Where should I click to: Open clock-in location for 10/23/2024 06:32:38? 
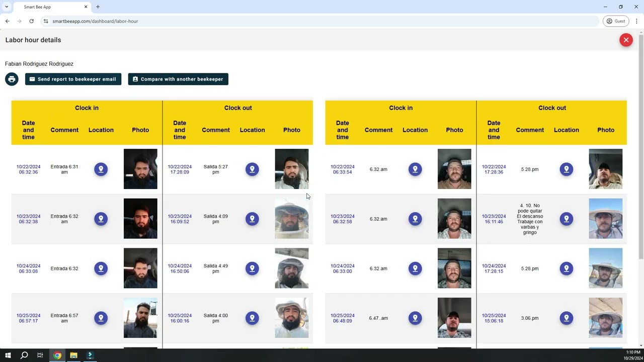pos(101,219)
